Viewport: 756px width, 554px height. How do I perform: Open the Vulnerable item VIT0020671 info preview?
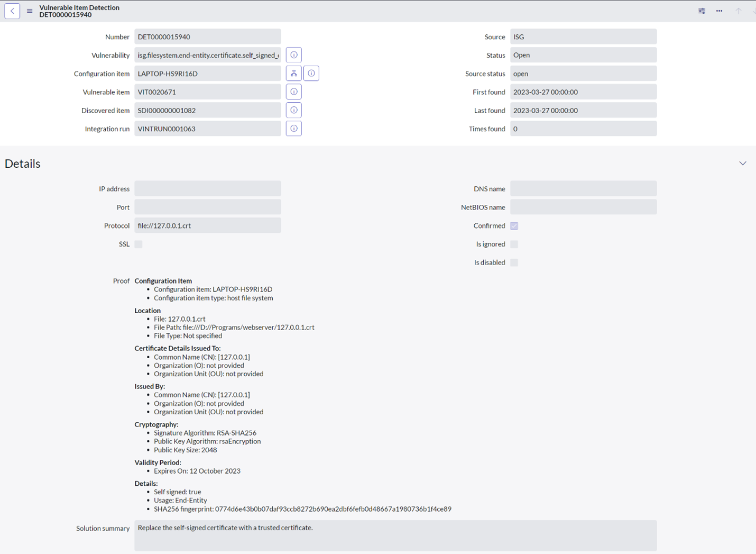pos(293,91)
